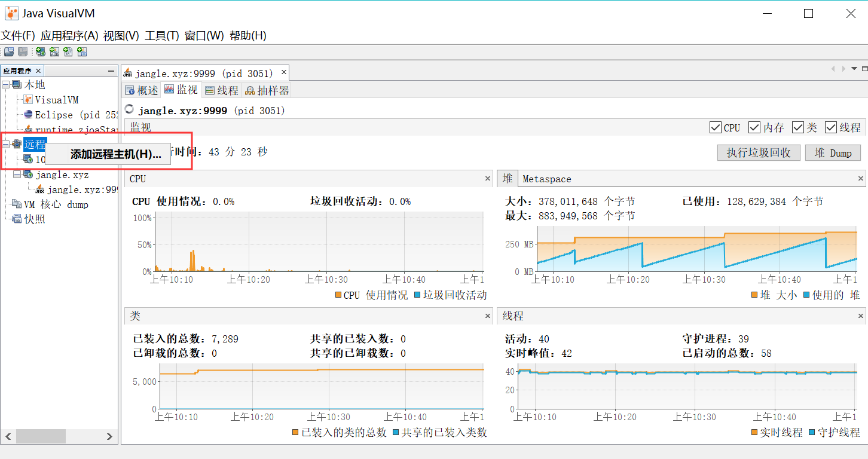Select the Metaspace tab
868x459 pixels.
tap(546, 179)
